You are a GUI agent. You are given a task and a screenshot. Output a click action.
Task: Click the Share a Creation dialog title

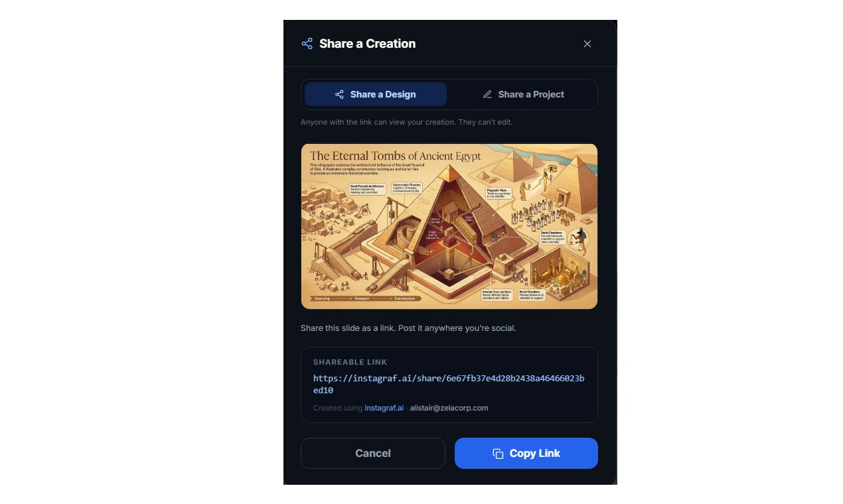[x=367, y=44]
